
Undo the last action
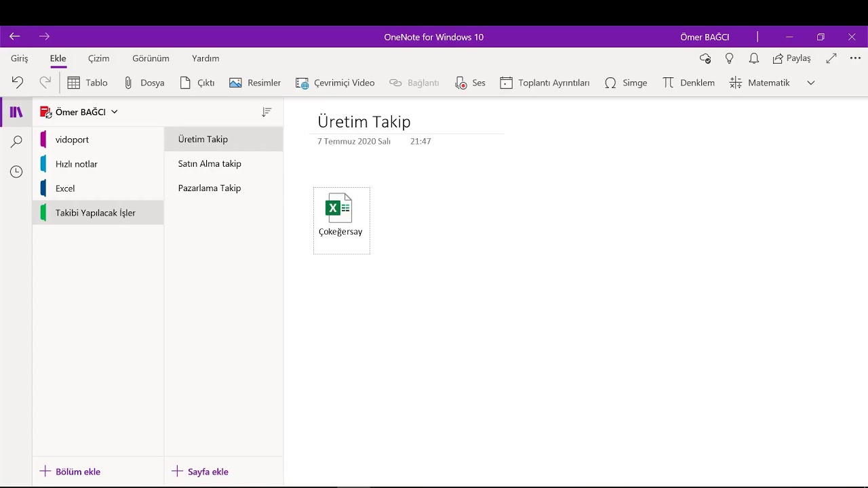click(x=18, y=83)
